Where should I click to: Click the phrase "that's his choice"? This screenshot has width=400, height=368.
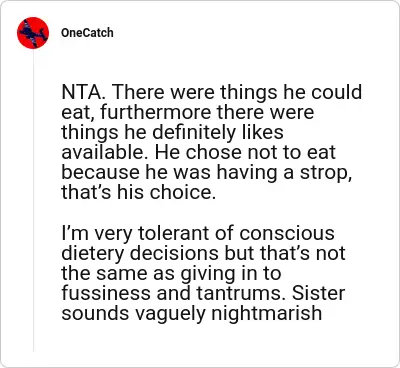coord(138,192)
